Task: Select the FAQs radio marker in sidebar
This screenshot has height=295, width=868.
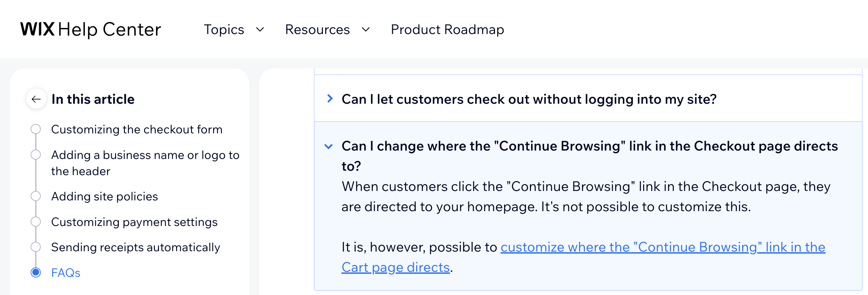Action: pos(36,272)
